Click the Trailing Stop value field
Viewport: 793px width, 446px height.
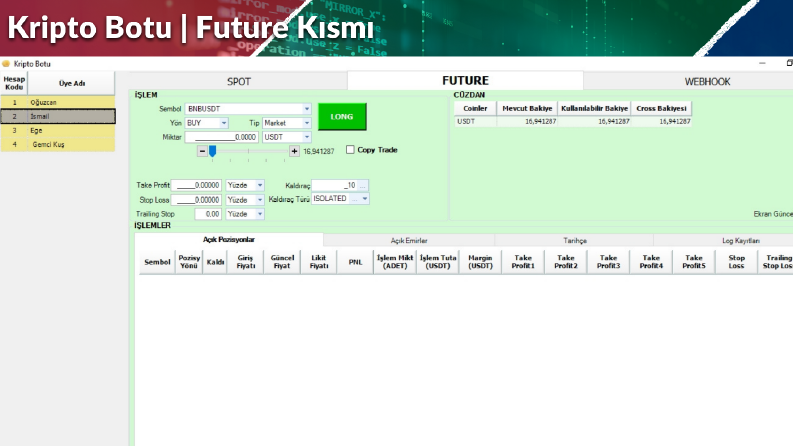[x=208, y=214]
